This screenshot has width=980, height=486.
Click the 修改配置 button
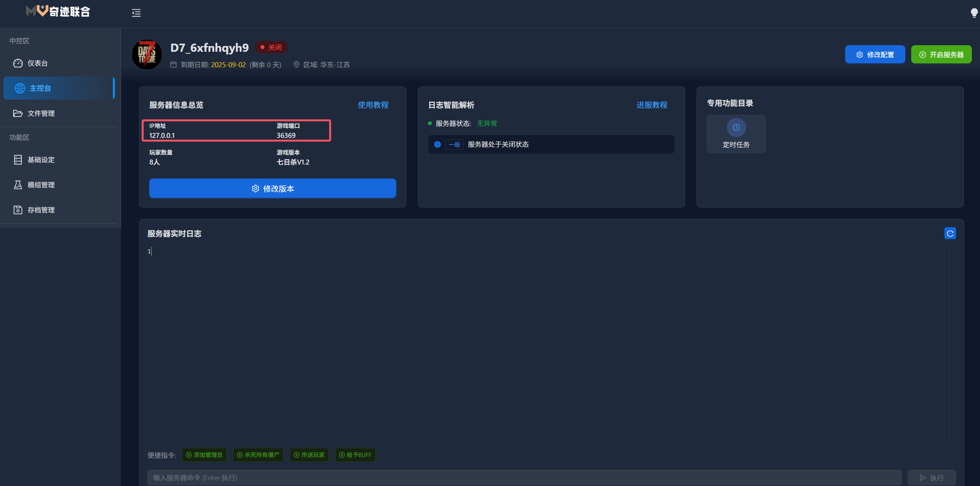click(875, 54)
